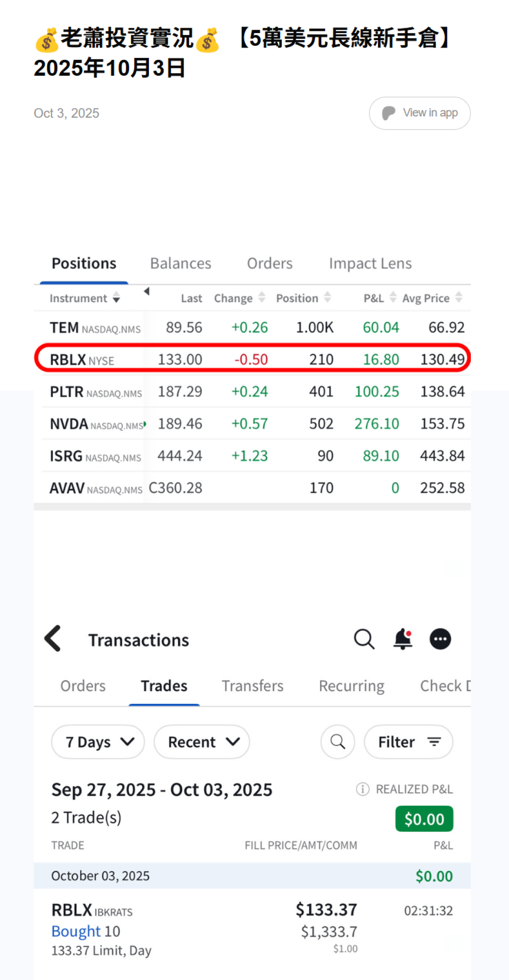509x980 pixels.
Task: Switch to the Impact Lens tab
Action: point(370,264)
